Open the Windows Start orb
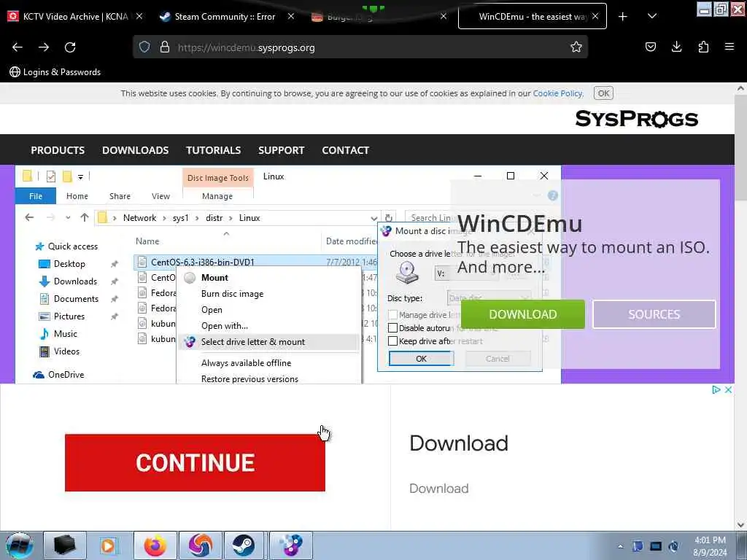The image size is (747, 560). [20, 545]
